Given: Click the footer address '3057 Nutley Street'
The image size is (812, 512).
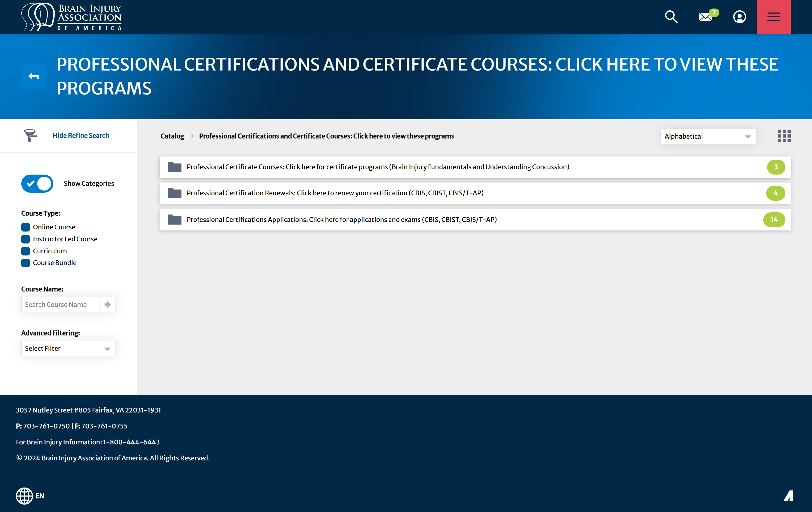Looking at the screenshot, I should 88,410.
